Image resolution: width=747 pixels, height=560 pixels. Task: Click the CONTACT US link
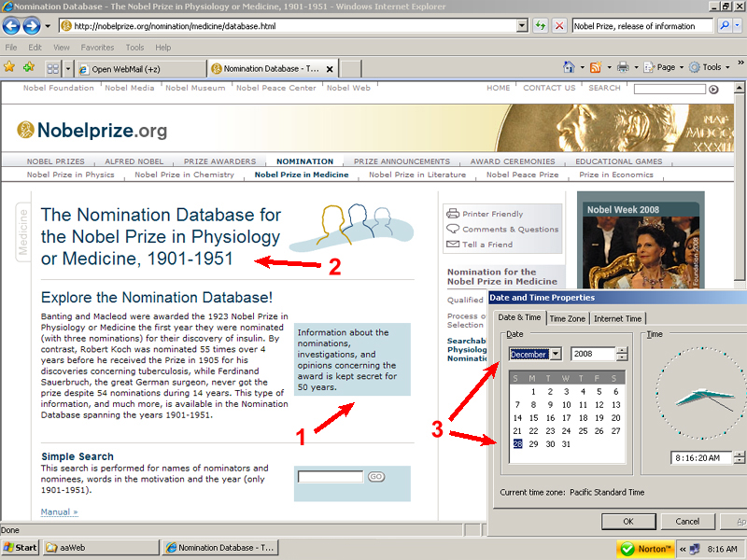pyautogui.click(x=549, y=88)
